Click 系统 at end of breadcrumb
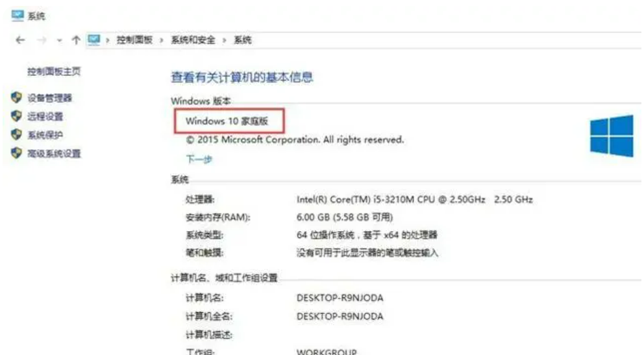The image size is (644, 355). click(x=243, y=40)
